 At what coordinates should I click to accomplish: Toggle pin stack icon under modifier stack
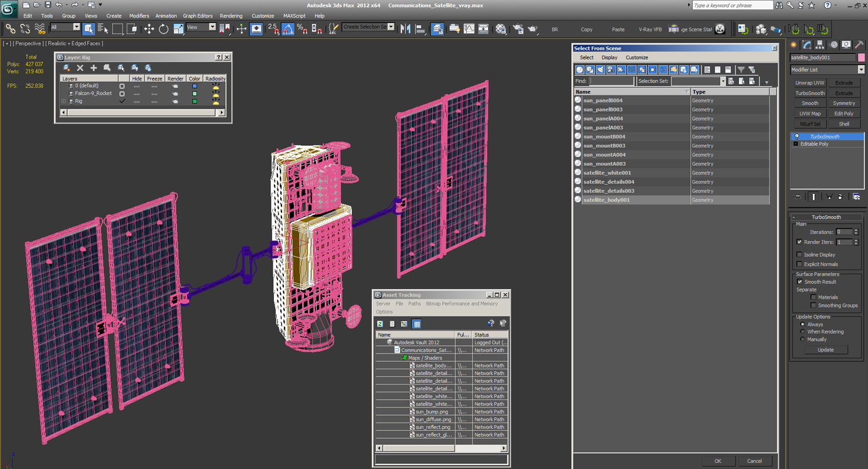tap(798, 197)
